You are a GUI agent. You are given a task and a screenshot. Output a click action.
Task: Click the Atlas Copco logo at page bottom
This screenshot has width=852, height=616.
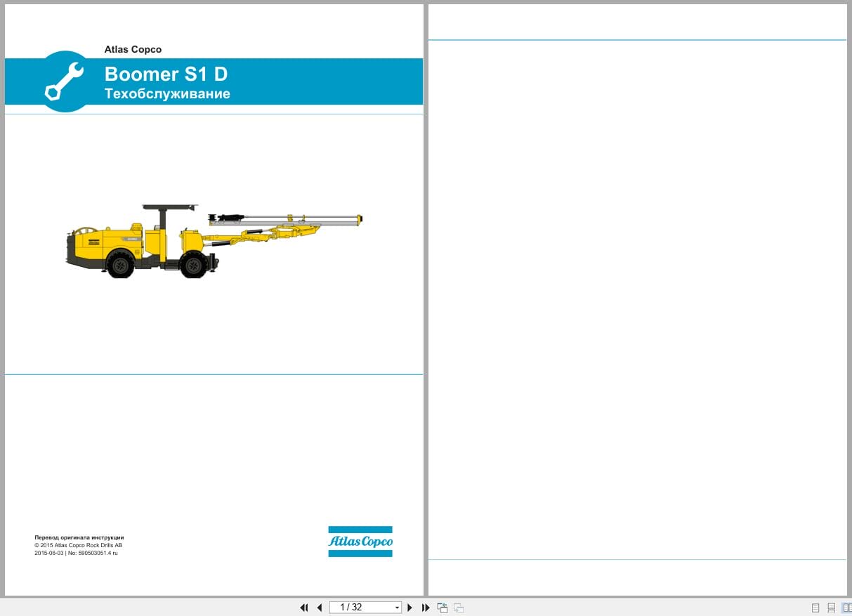[x=360, y=542]
